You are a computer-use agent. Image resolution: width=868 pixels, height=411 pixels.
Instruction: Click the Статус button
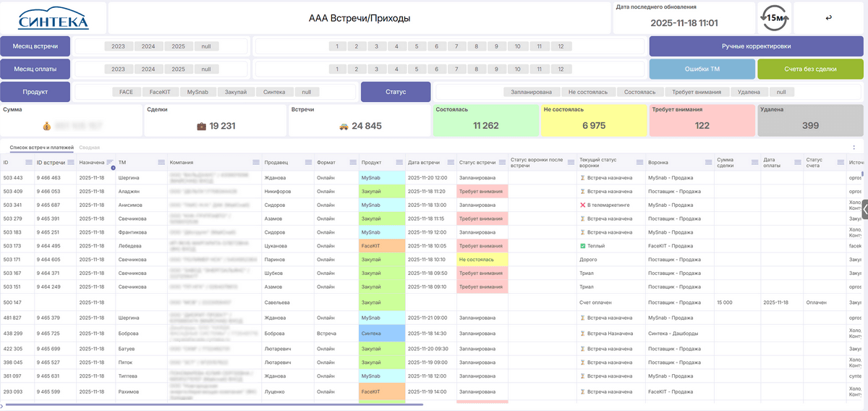point(396,92)
